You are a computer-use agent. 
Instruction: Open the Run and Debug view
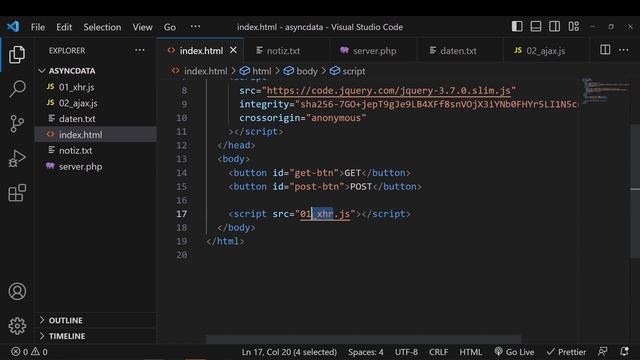(x=17, y=158)
